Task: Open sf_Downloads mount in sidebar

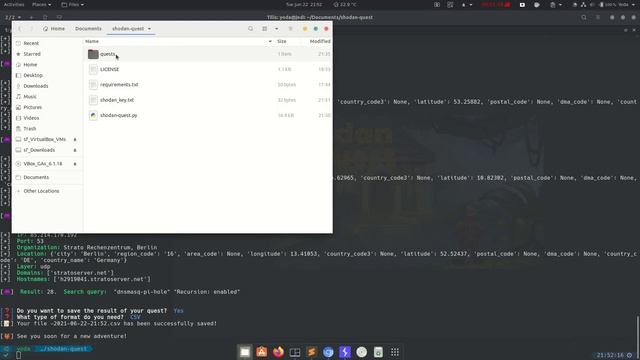Action: coord(39,150)
